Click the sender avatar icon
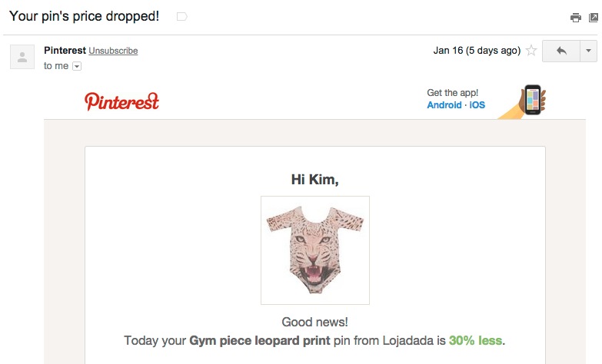 click(22, 56)
